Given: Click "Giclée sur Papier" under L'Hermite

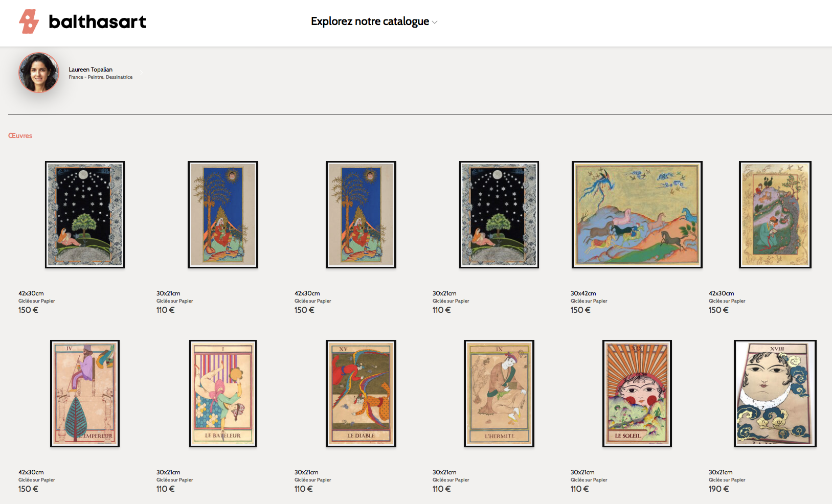Looking at the screenshot, I should point(451,480).
